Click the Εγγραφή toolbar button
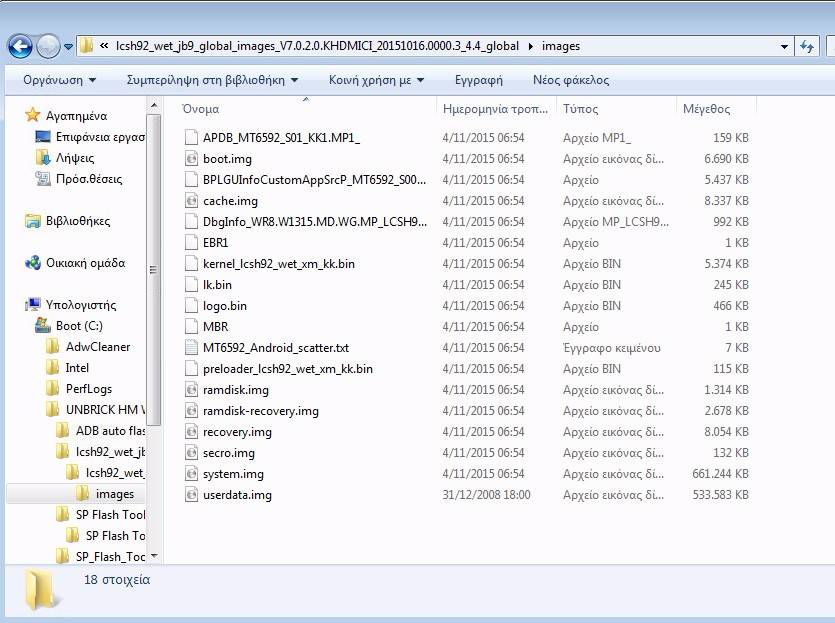Image resolution: width=835 pixels, height=623 pixels. (478, 80)
